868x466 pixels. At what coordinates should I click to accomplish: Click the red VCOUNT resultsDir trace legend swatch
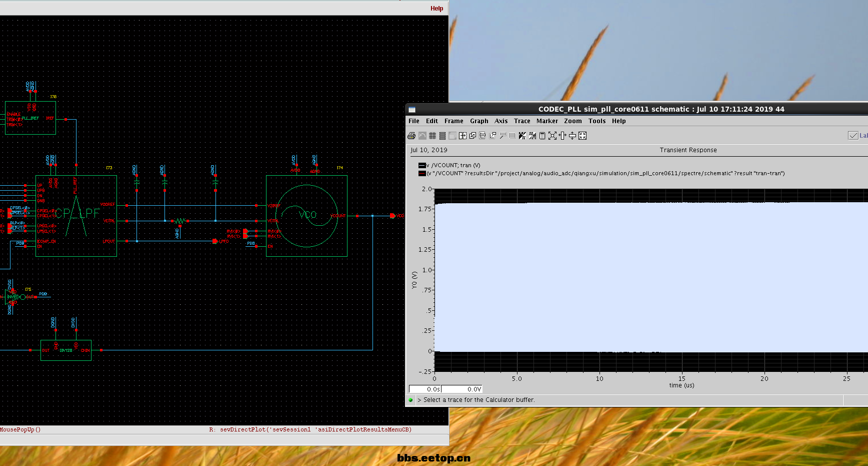pyautogui.click(x=422, y=174)
